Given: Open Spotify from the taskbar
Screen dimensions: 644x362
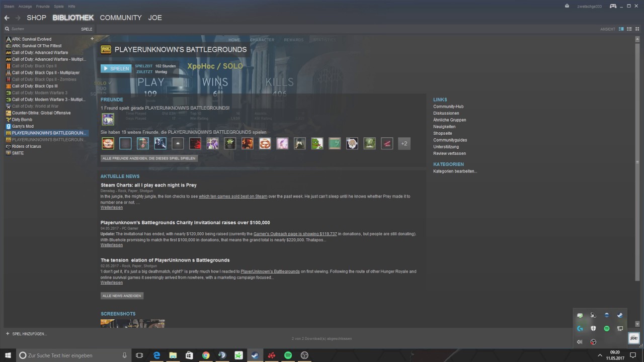Looking at the screenshot, I should (x=288, y=355).
